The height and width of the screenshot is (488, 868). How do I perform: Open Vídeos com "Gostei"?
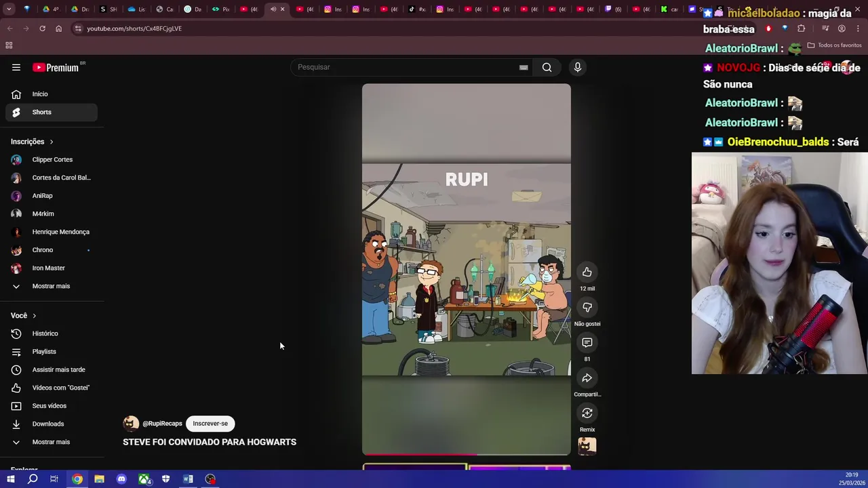pos(52,388)
